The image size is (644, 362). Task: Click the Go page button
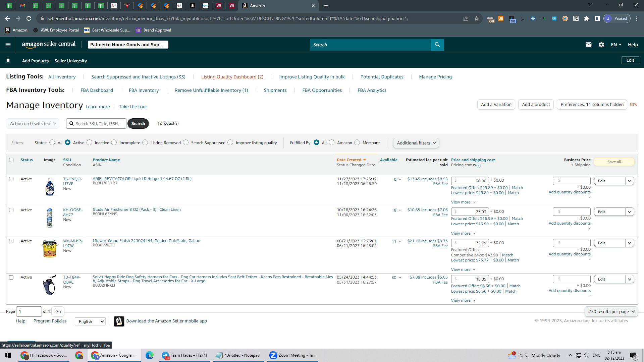click(x=58, y=312)
